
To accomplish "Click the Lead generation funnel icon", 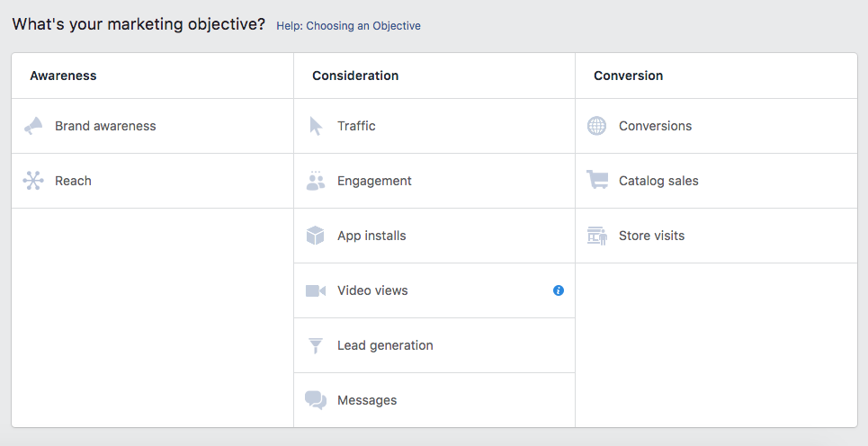I will pos(316,345).
